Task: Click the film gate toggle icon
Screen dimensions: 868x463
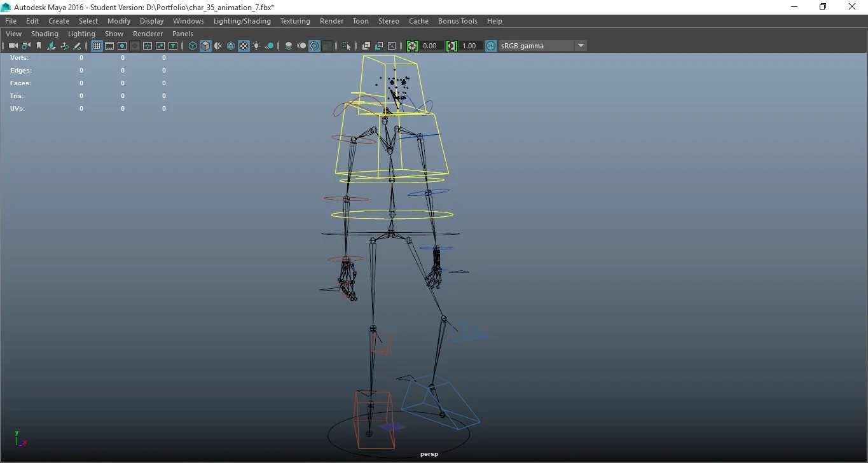Action: [109, 45]
